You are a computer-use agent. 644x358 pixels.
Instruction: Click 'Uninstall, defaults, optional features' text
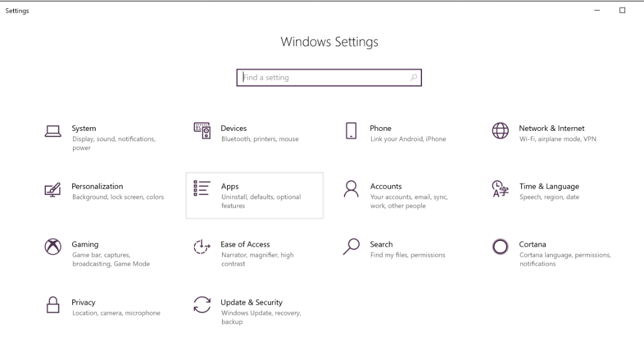click(261, 201)
